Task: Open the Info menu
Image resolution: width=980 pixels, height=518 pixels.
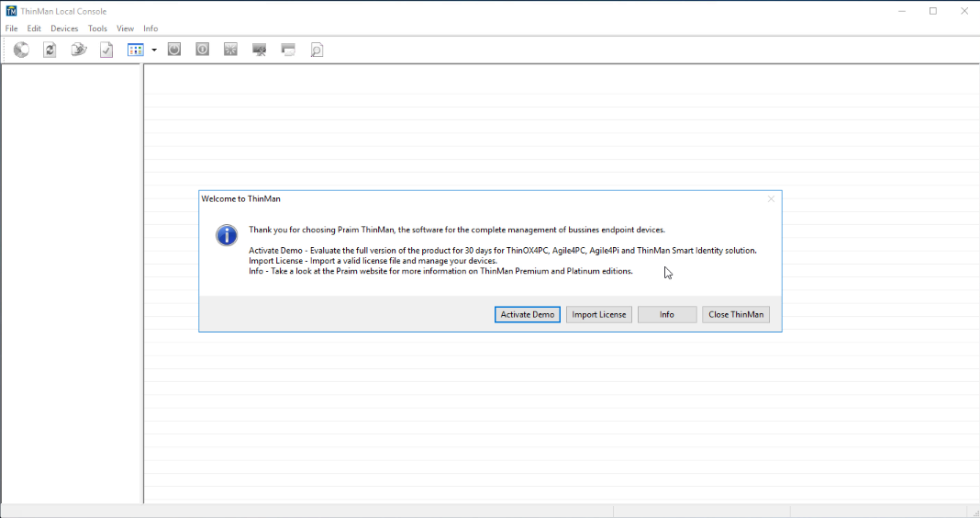Action: (x=150, y=28)
